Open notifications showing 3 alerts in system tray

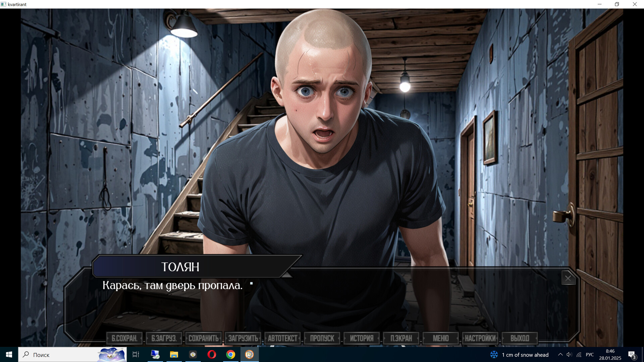point(632,354)
